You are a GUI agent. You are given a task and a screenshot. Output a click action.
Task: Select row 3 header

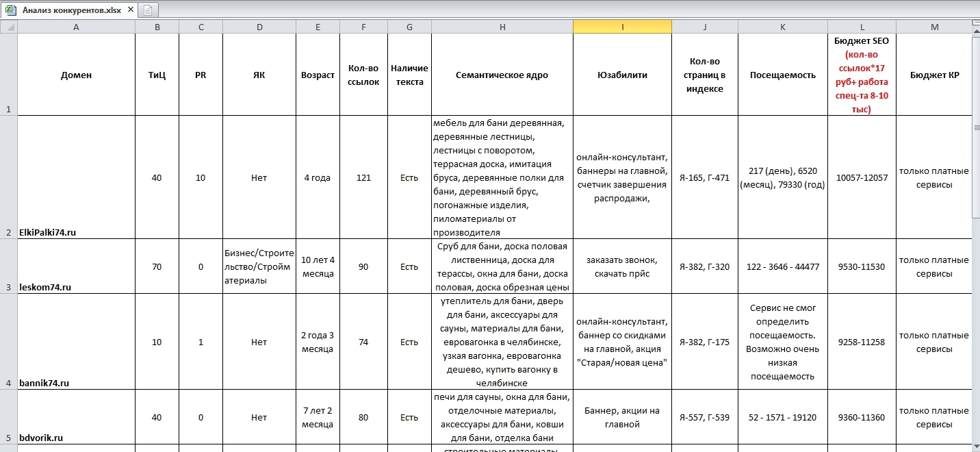(8, 266)
